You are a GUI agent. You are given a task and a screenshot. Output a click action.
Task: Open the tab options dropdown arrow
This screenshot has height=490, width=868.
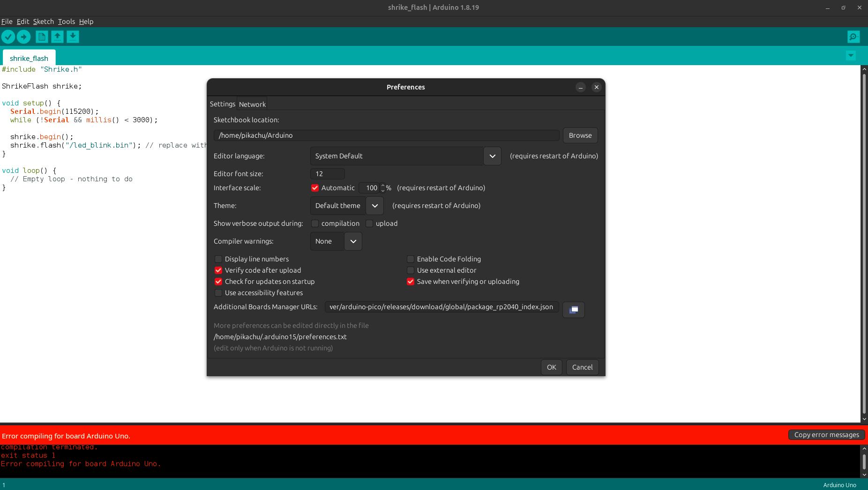pos(851,56)
